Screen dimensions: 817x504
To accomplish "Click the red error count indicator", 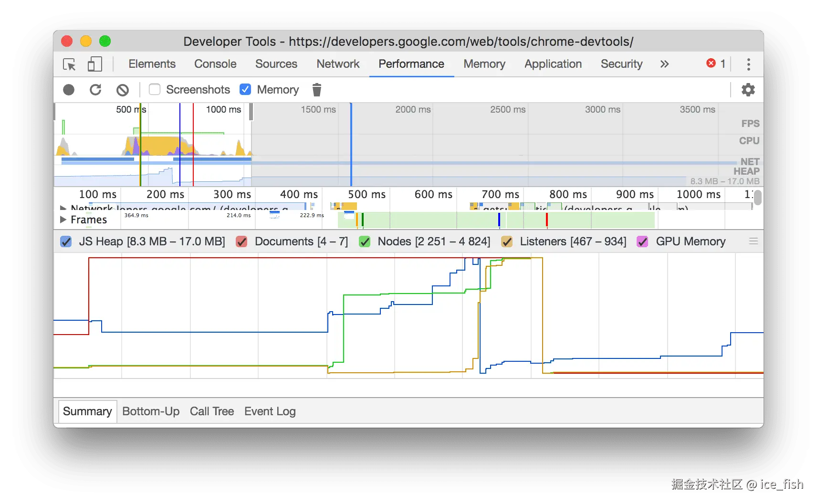I will (715, 63).
